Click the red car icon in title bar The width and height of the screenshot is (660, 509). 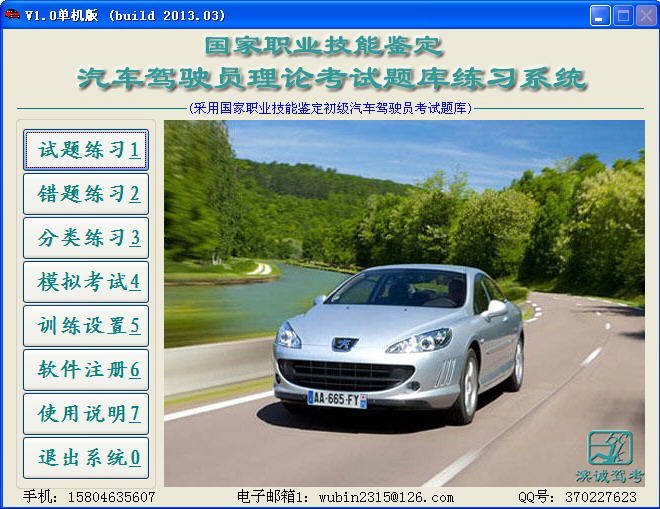(x=12, y=15)
